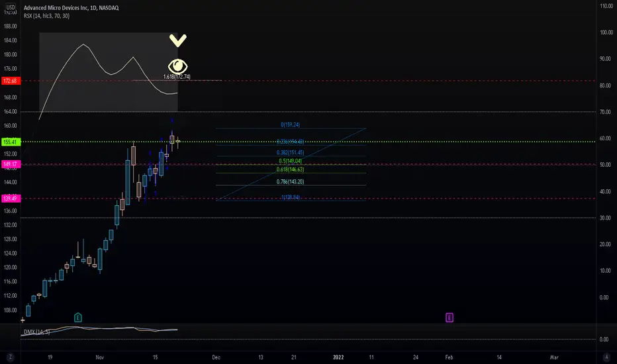Click the Nov label on time axis
The width and height of the screenshot is (617, 364).
(x=100, y=357)
